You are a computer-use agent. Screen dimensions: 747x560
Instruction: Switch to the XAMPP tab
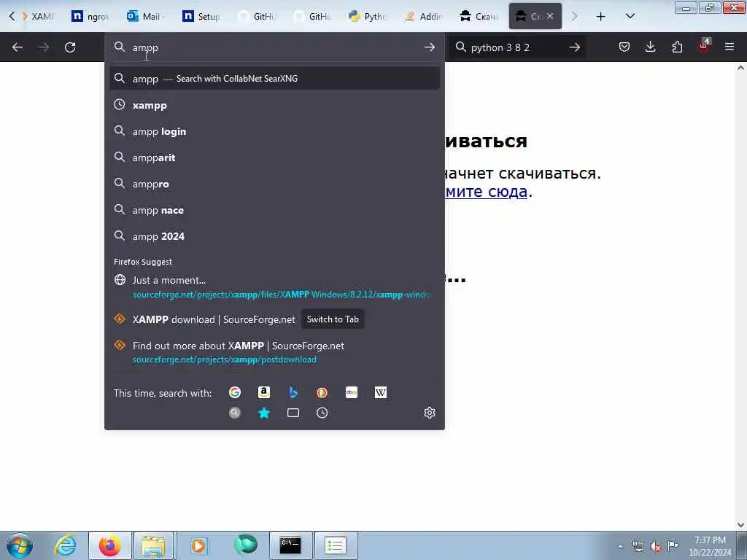click(x=38, y=16)
